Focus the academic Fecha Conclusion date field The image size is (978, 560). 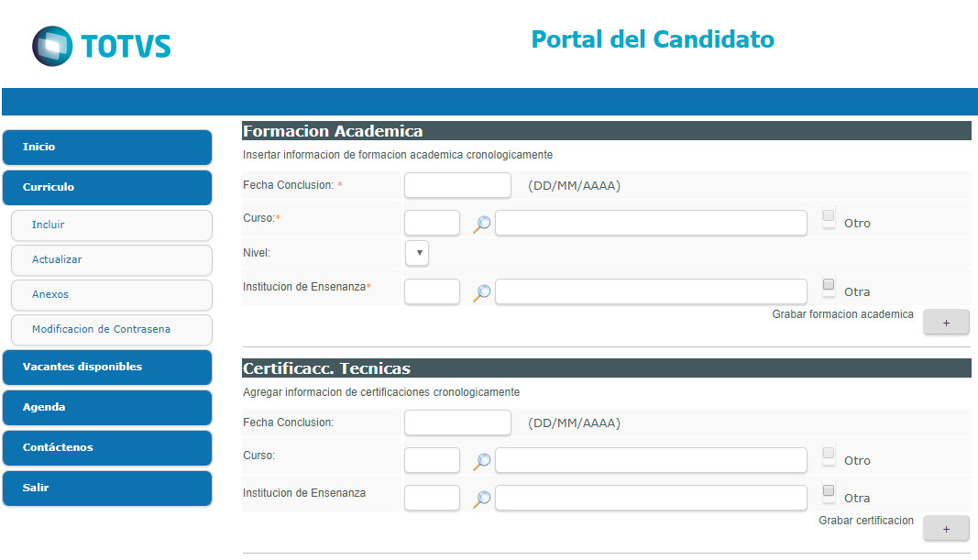tap(457, 185)
